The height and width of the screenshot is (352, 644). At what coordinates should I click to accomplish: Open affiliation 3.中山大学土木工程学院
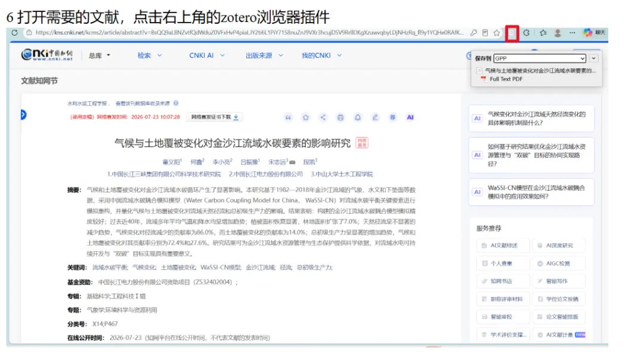(342, 175)
